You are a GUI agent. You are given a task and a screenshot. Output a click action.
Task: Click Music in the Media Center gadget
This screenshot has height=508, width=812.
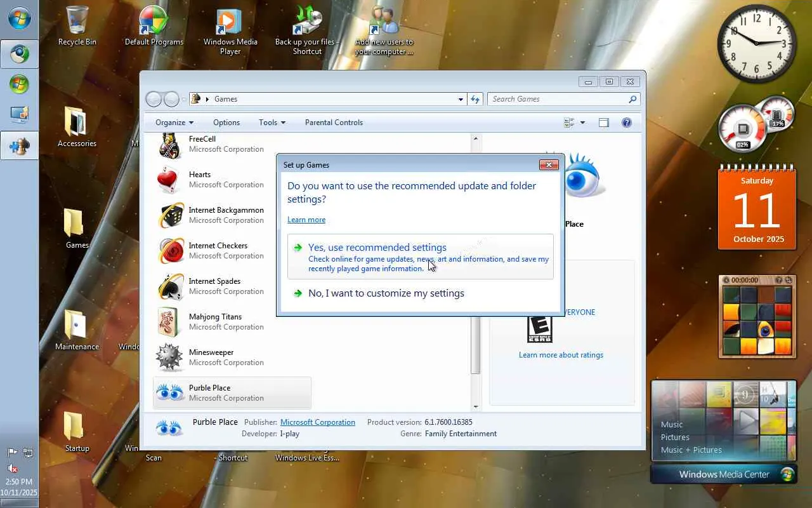point(672,424)
